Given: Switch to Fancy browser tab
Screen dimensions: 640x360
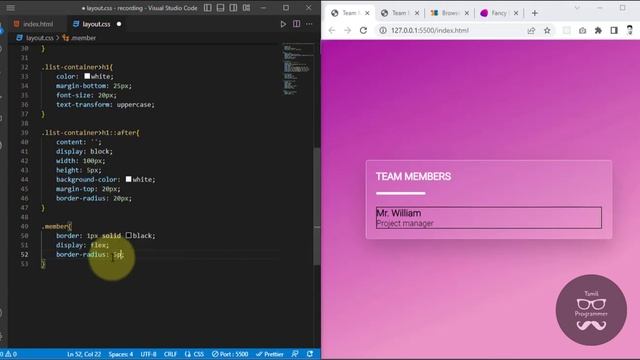Looking at the screenshot, I should coord(495,13).
